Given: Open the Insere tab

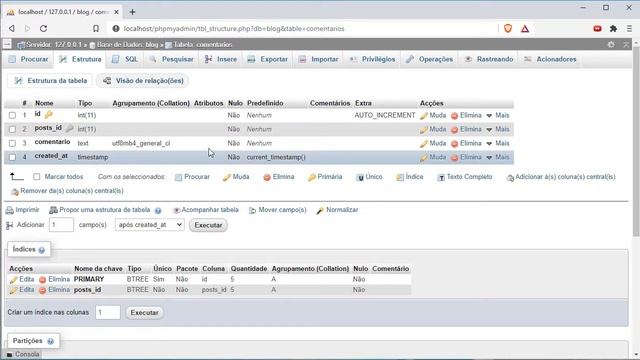Looking at the screenshot, I should 221,60.
